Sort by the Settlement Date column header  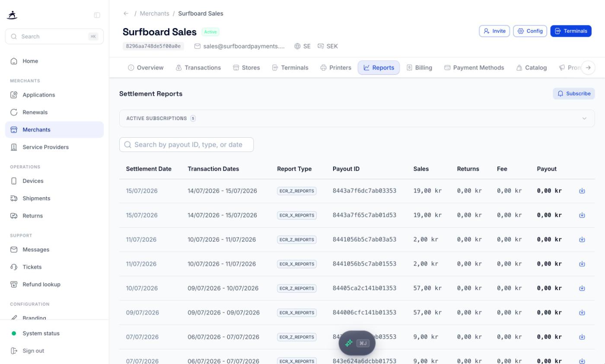[x=149, y=169]
